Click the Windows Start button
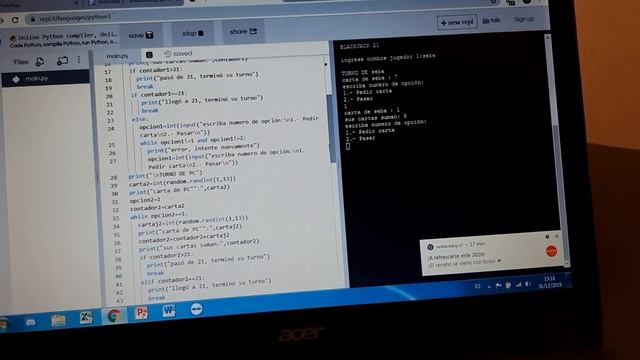The width and height of the screenshot is (640, 360). click(x=3, y=325)
